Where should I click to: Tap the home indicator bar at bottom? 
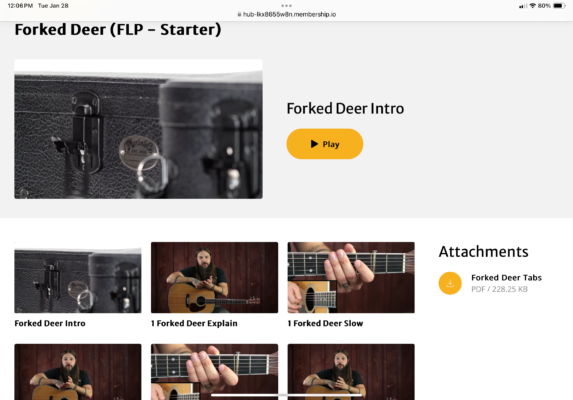click(286, 395)
